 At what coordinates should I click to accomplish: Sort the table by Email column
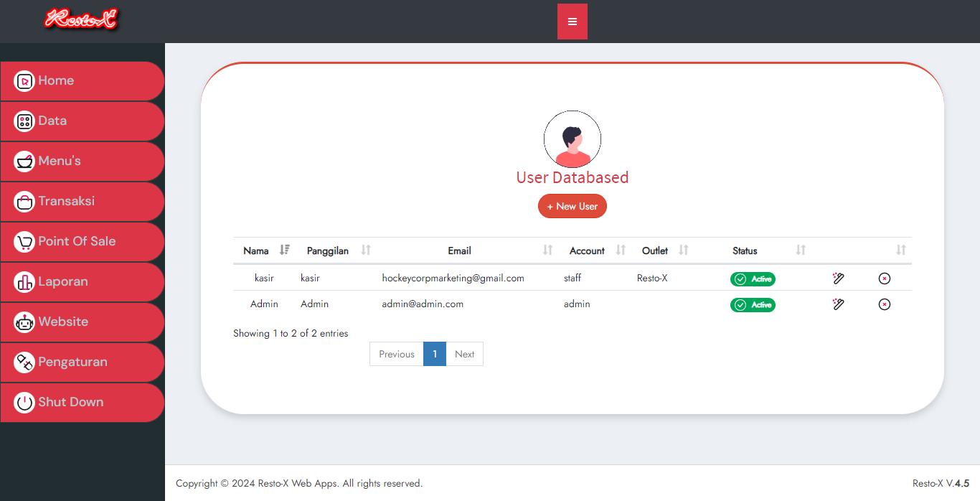(x=467, y=250)
